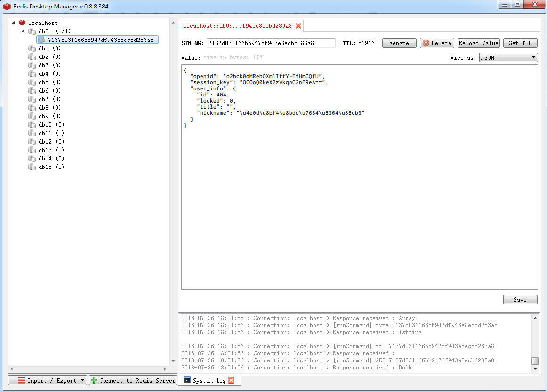Click the db3 database icon
Image resolution: width=547 pixels, height=392 pixels.
[32, 65]
